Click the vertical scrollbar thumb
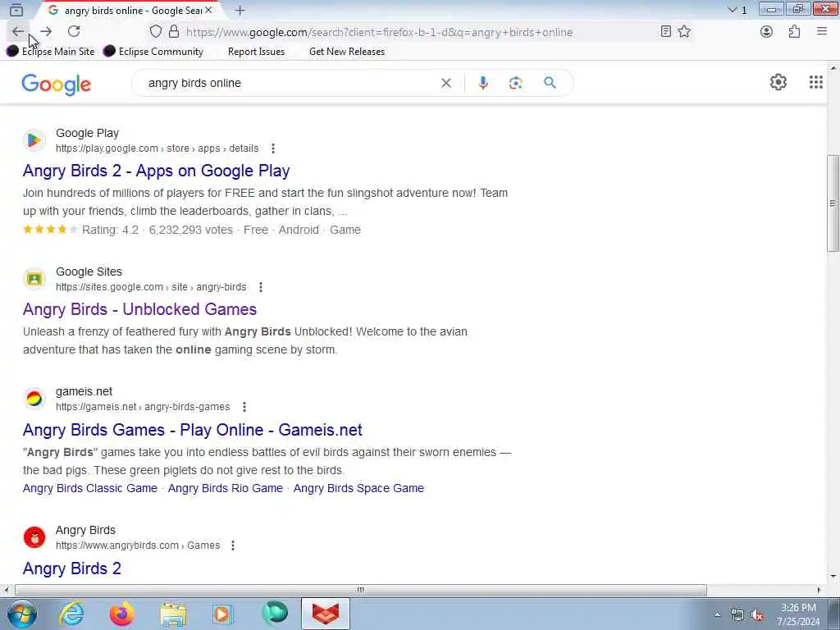 [833, 203]
